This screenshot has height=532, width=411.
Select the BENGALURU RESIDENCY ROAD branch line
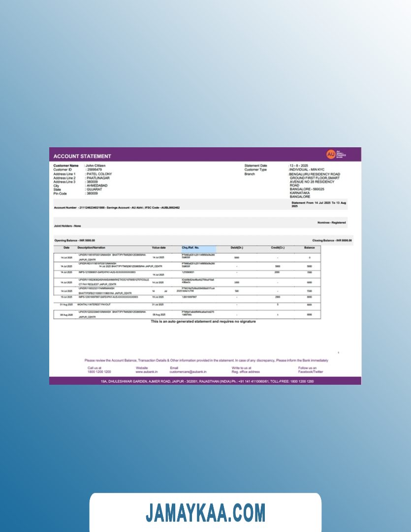(315, 174)
